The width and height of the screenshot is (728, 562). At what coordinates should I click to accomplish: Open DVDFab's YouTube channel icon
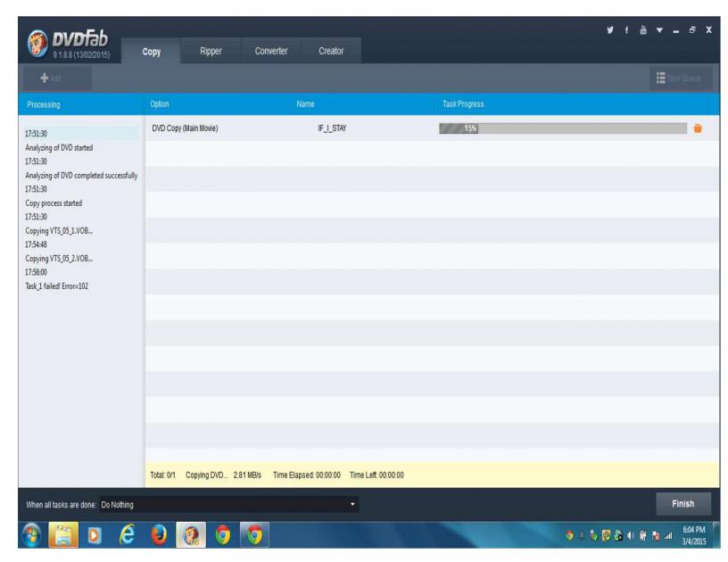(x=643, y=30)
